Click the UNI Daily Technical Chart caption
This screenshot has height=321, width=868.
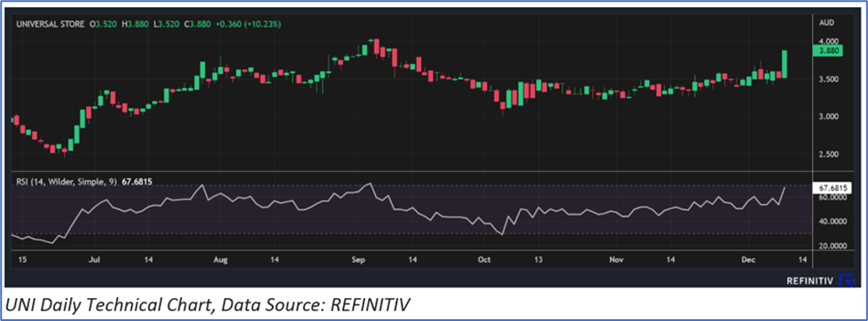(x=207, y=304)
